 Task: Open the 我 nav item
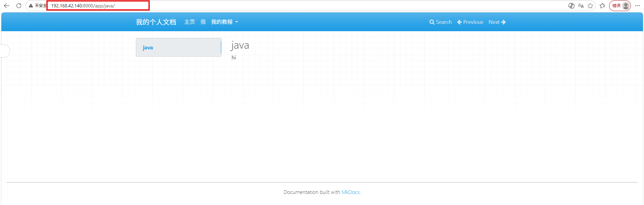coord(203,22)
